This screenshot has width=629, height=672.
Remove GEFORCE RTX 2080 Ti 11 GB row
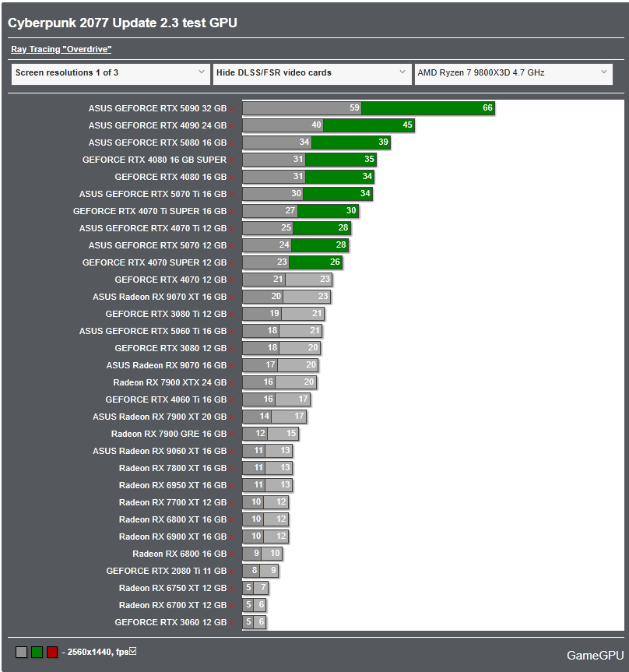coord(232,572)
